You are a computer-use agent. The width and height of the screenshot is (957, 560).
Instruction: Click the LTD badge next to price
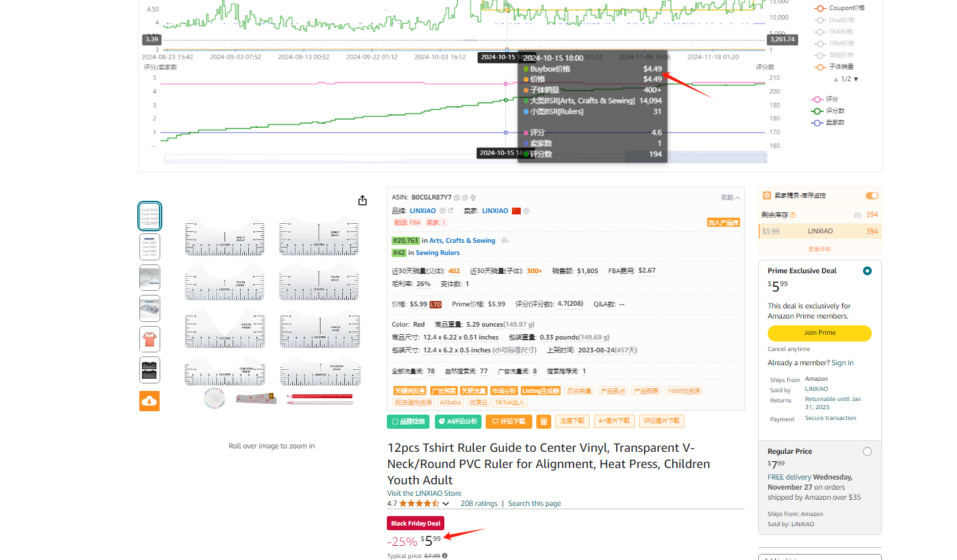436,304
